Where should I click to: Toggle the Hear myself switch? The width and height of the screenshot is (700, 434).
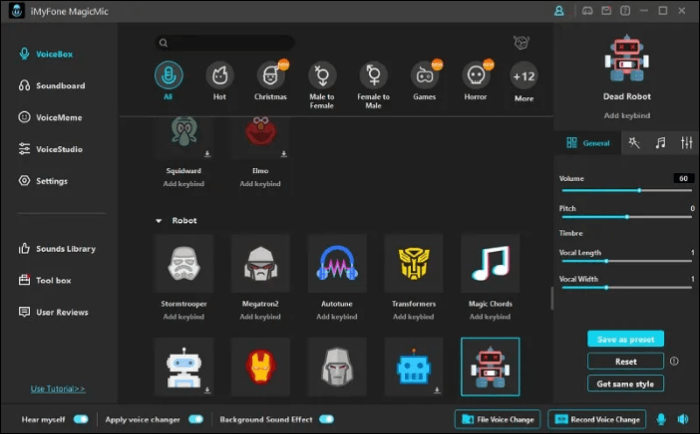pos(80,419)
